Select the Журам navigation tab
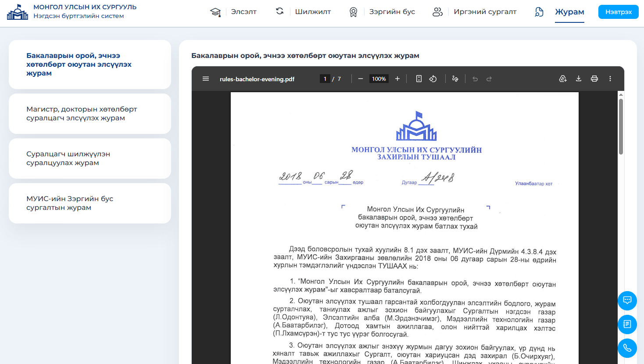The image size is (644, 364). pos(569,12)
